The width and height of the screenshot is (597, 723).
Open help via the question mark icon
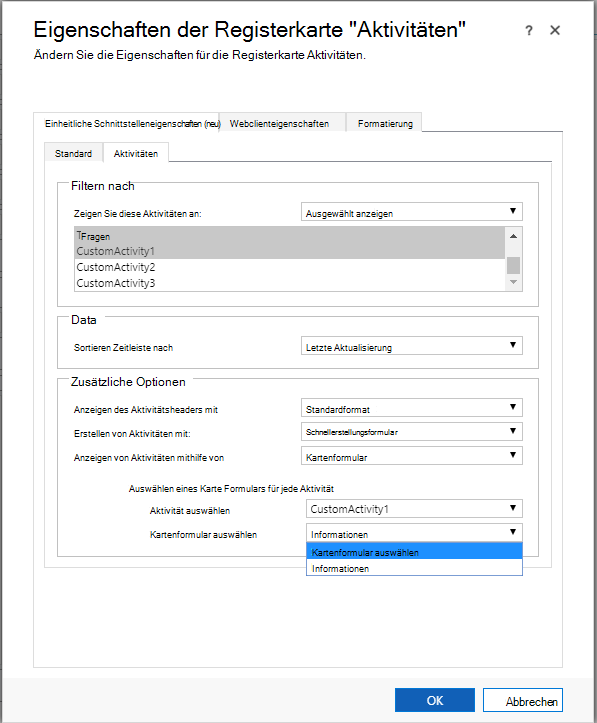pyautogui.click(x=529, y=30)
